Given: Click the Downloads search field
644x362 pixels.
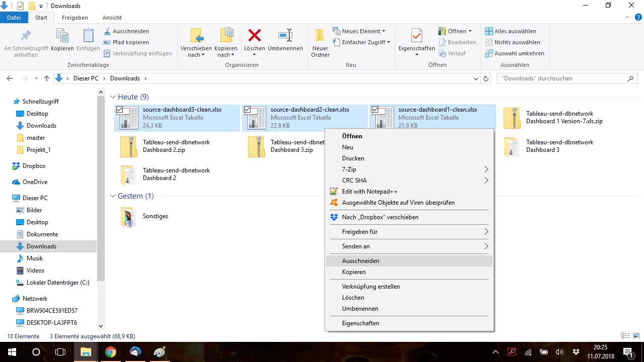Looking at the screenshot, I should 561,78.
